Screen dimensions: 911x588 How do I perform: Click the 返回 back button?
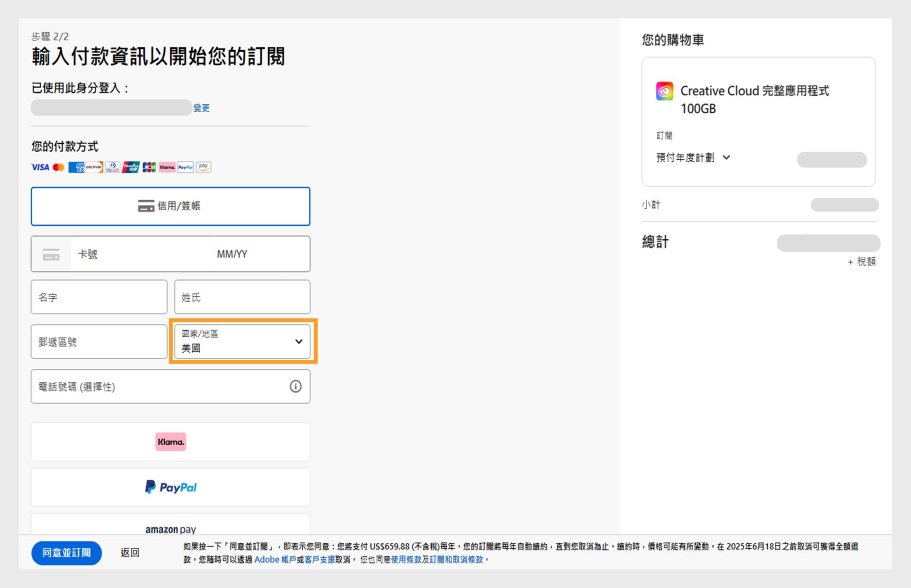[x=130, y=553]
